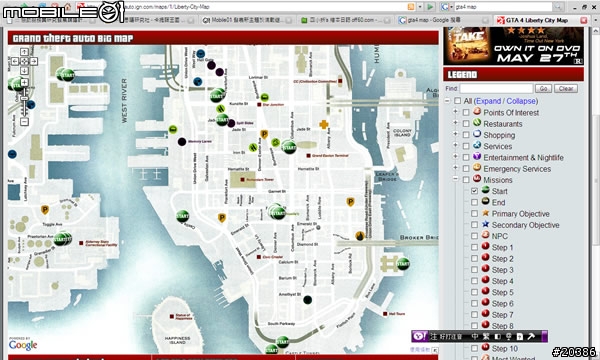Check the Step 1 checkbox

(x=474, y=247)
